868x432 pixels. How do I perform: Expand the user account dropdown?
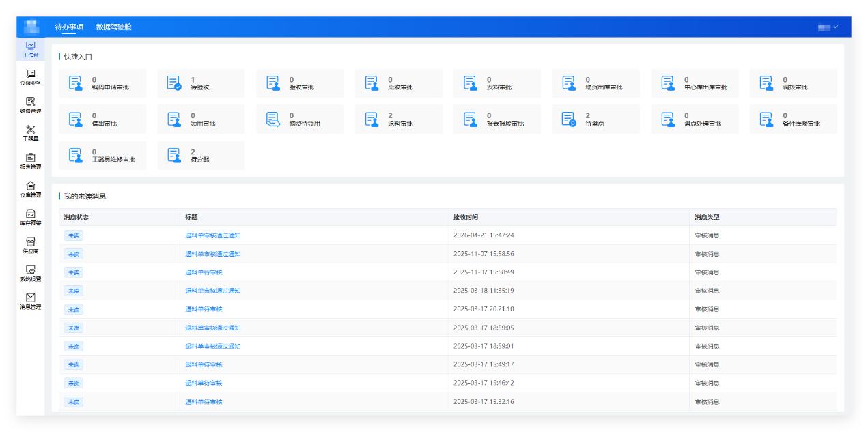tap(828, 27)
